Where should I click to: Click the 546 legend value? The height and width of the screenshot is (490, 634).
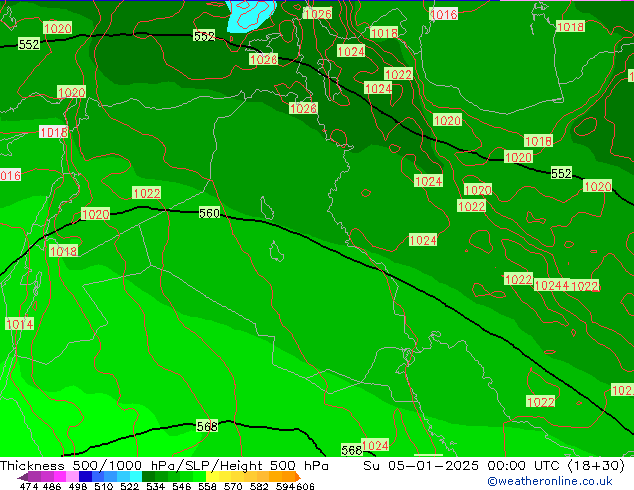pos(181,486)
